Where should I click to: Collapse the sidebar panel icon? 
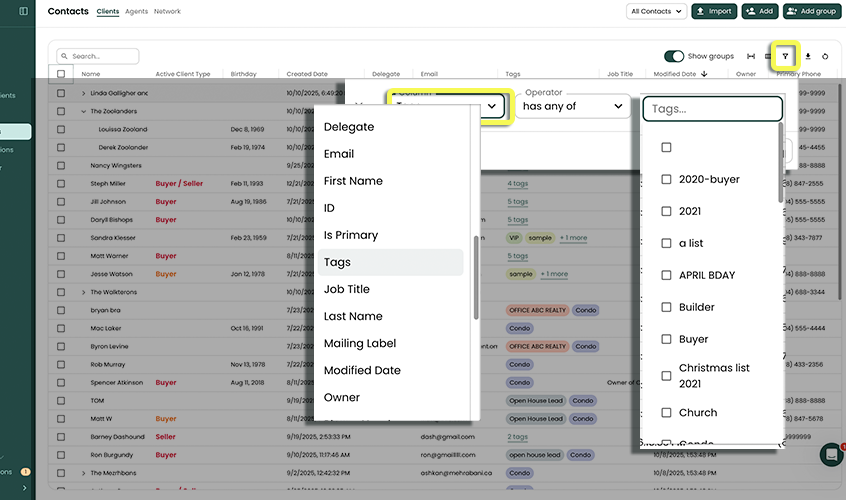(24, 11)
